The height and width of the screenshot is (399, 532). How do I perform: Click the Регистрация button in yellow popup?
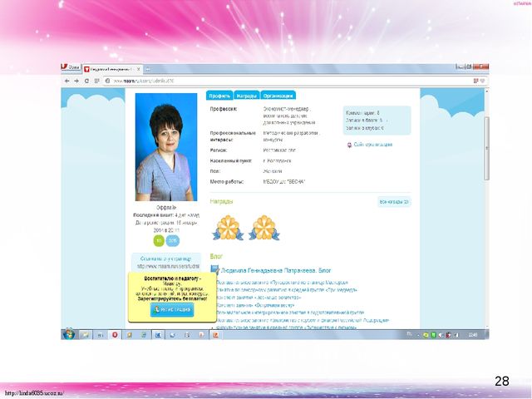tap(172, 310)
